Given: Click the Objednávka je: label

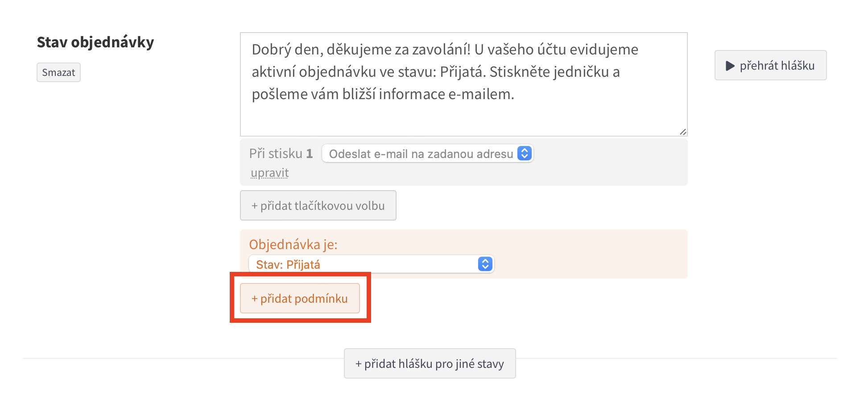Looking at the screenshot, I should click(x=293, y=244).
